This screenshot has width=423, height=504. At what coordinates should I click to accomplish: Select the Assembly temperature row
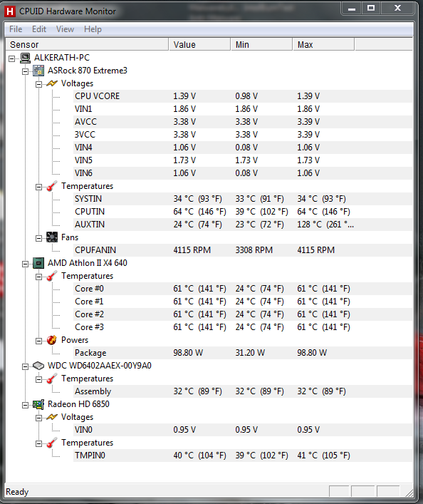pos(243,391)
